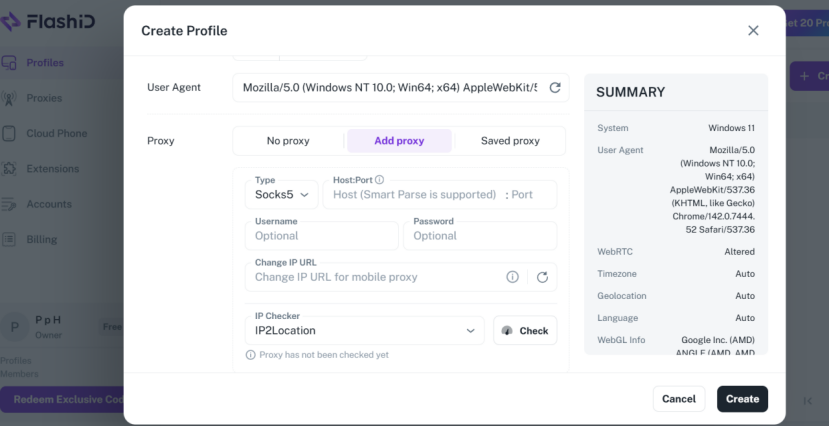The image size is (829, 426).
Task: Click the Create button
Action: point(742,399)
